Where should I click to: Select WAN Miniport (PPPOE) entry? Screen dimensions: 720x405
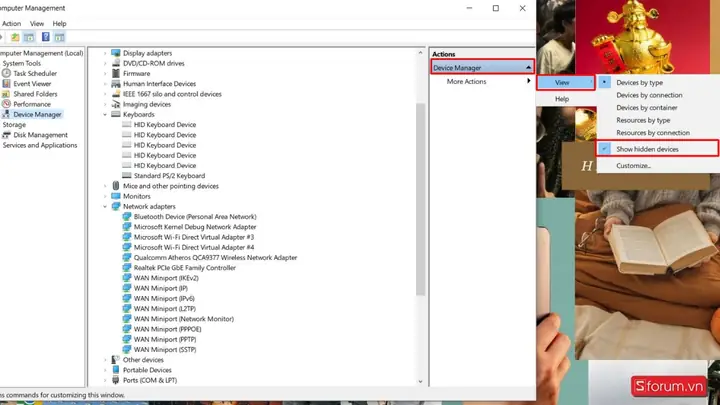pos(167,329)
